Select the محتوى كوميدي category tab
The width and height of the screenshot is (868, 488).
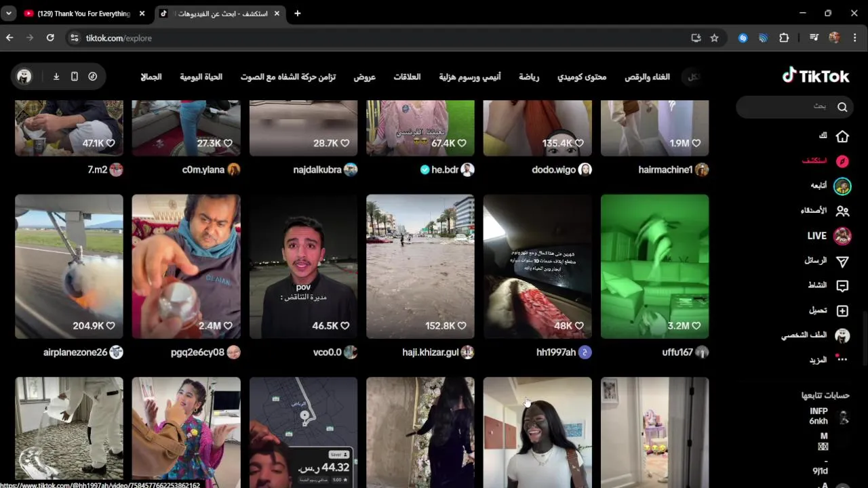(x=582, y=77)
